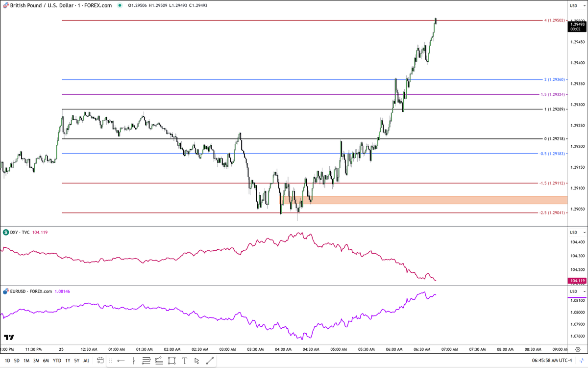Click the 104.400 DXY axis label

click(x=577, y=242)
